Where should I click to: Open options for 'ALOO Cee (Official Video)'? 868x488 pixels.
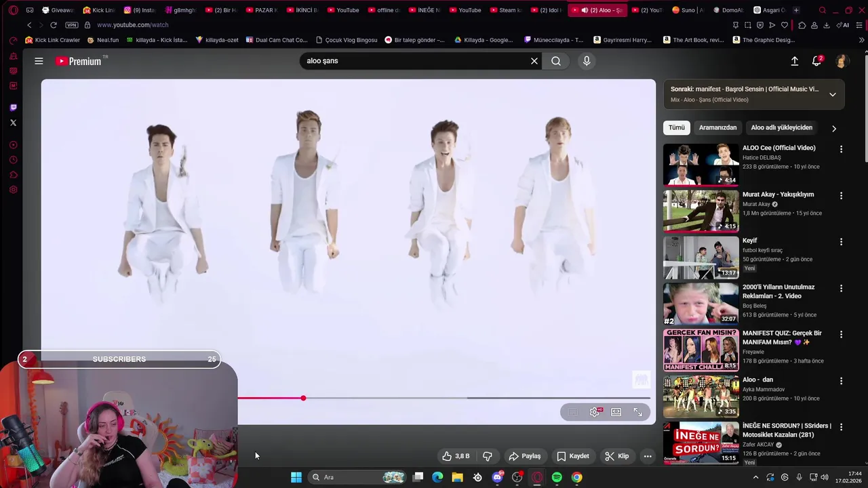point(841,149)
